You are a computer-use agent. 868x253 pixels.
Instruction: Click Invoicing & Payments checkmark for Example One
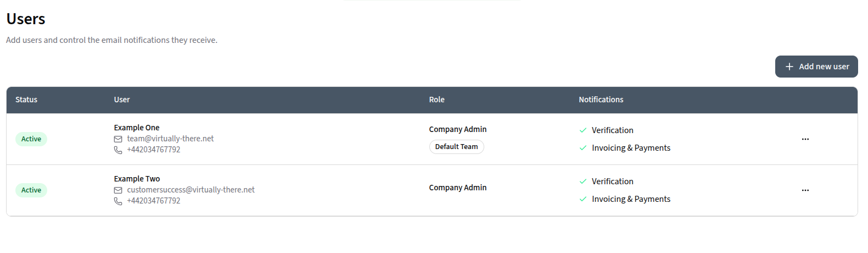583,148
